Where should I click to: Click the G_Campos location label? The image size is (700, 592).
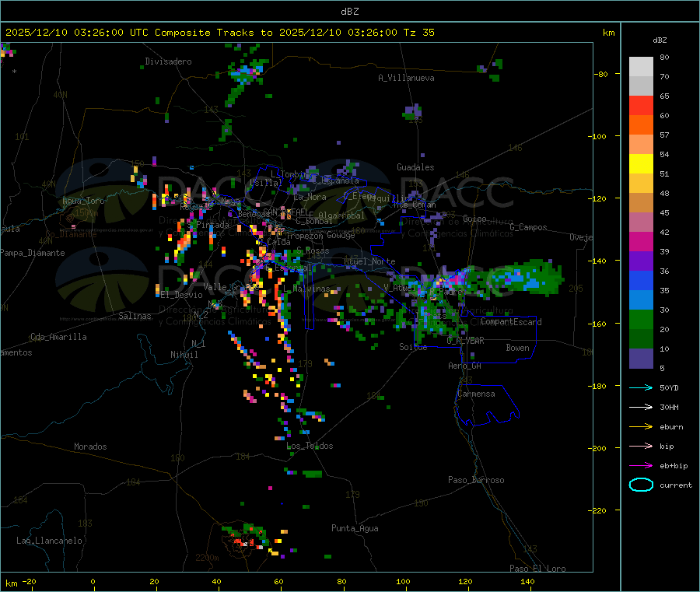[528, 227]
